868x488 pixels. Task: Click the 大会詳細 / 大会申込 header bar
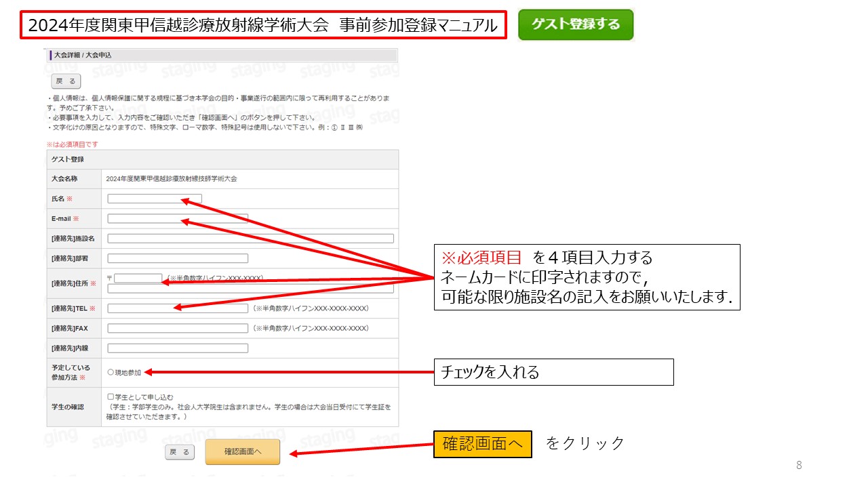tap(222, 55)
